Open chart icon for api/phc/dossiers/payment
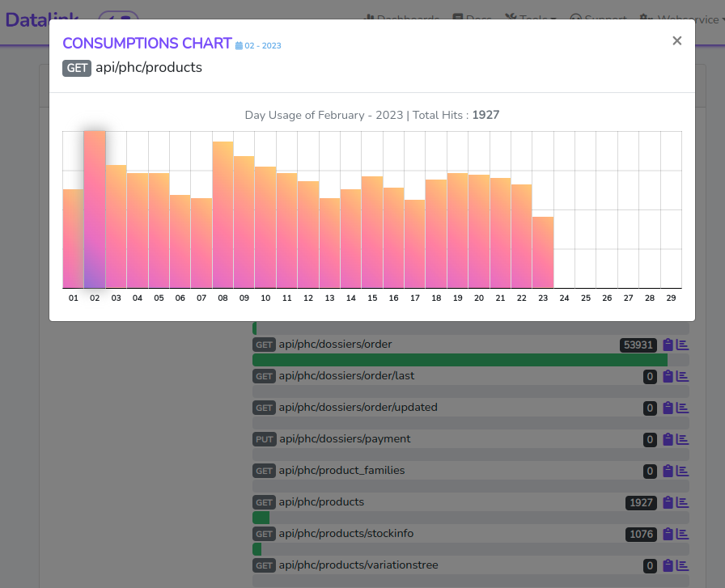Viewport: 725px width, 588px height. (682, 439)
